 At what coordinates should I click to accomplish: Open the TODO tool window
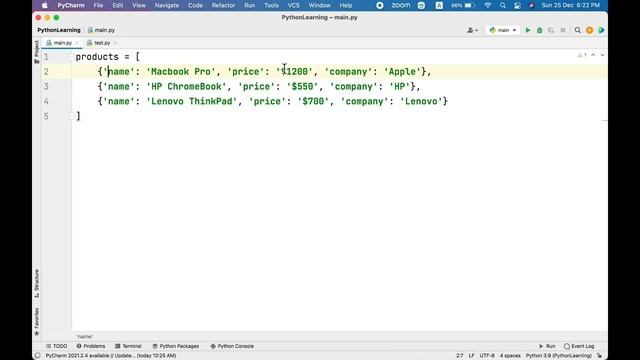pyautogui.click(x=57, y=346)
